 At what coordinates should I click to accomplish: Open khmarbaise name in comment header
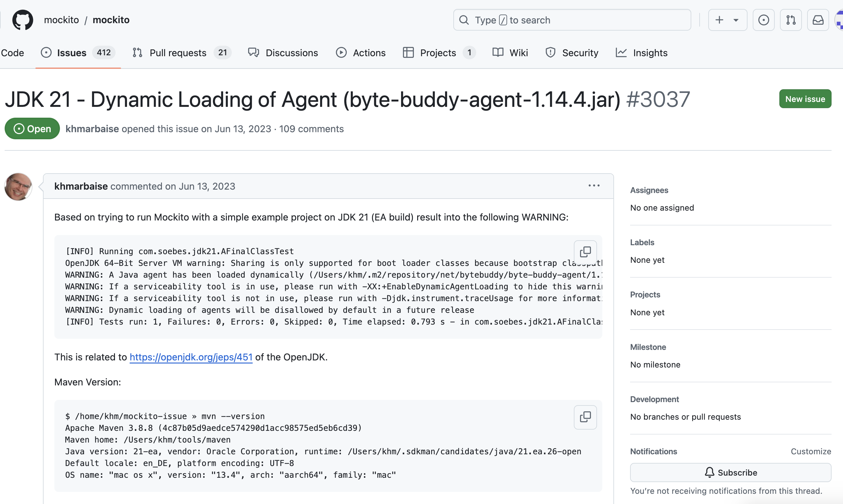(x=81, y=186)
